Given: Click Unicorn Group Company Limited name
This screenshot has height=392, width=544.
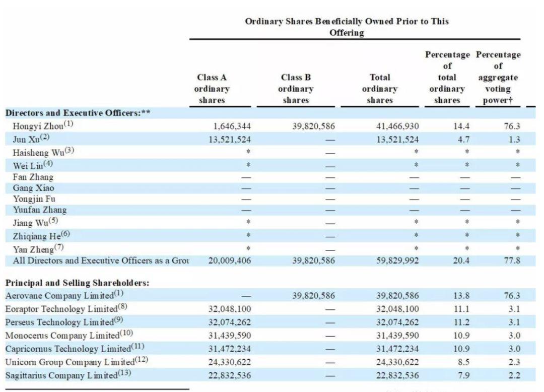Looking at the screenshot, I should 77,361.
